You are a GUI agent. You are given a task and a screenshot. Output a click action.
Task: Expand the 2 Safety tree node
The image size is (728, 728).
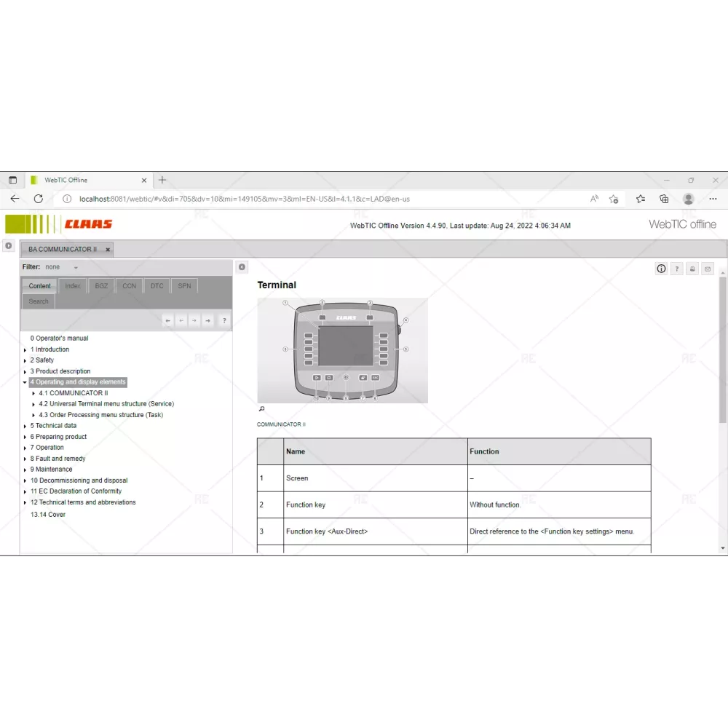[x=25, y=360]
